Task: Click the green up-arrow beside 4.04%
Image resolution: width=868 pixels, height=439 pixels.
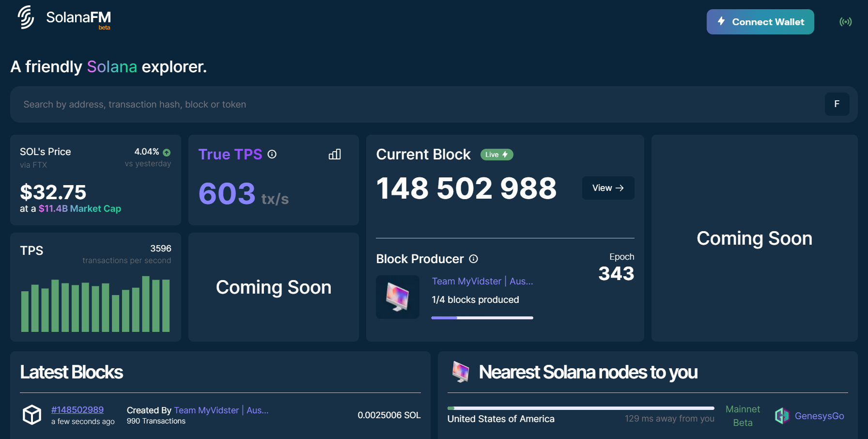Action: (x=167, y=152)
